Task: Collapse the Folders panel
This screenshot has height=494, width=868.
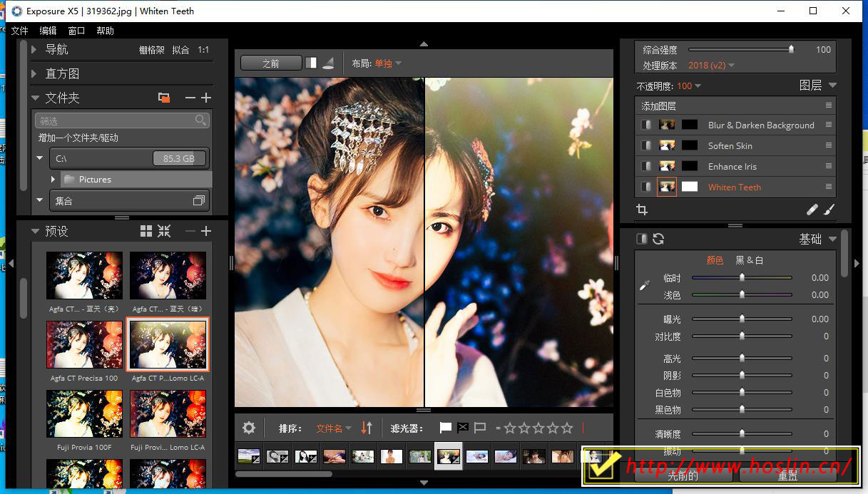Action: pyautogui.click(x=35, y=98)
